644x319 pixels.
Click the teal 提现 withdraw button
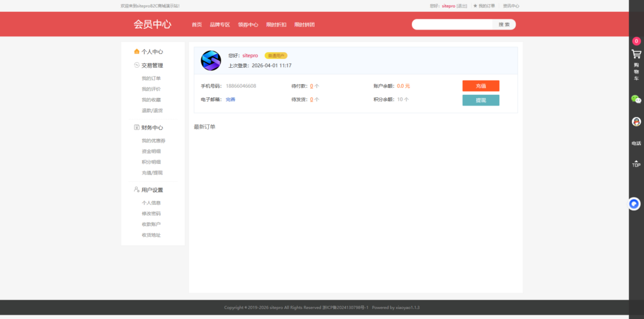point(481,100)
